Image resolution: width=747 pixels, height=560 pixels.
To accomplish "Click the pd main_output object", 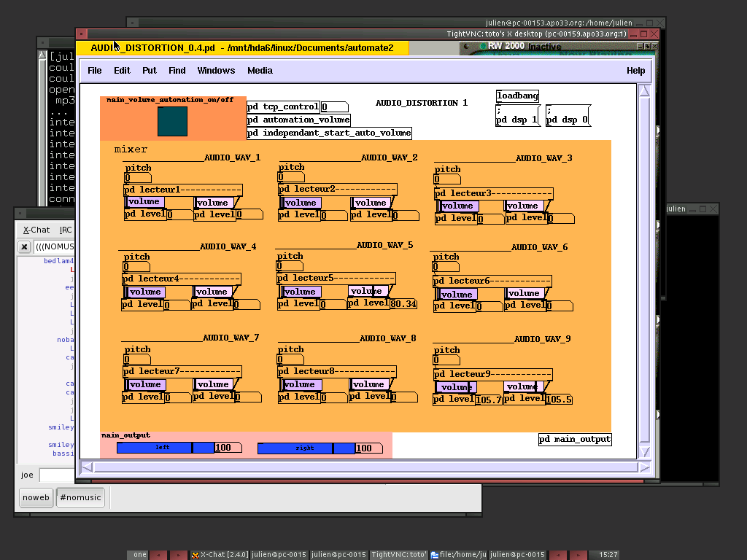I will pos(575,439).
